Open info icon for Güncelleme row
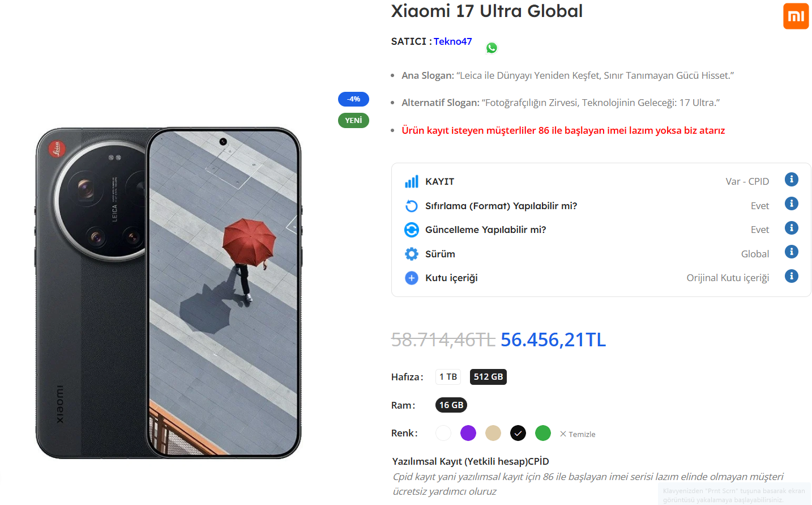 click(791, 228)
